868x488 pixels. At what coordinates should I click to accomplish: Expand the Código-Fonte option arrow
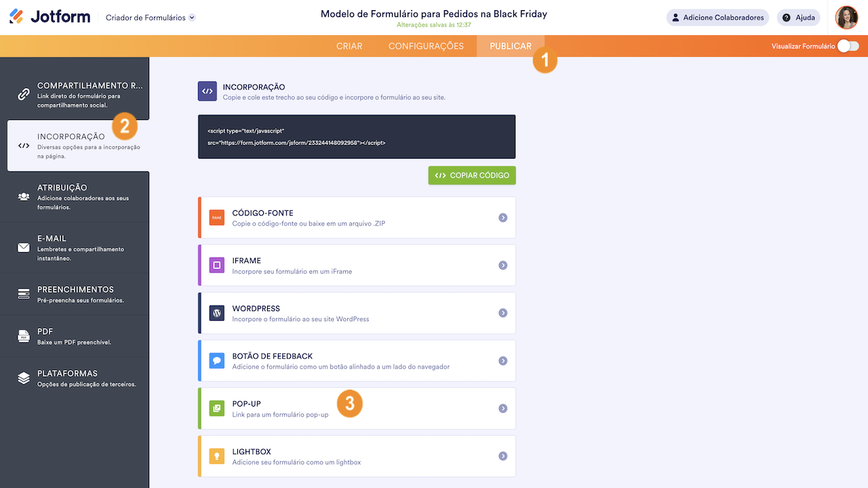pyautogui.click(x=502, y=218)
